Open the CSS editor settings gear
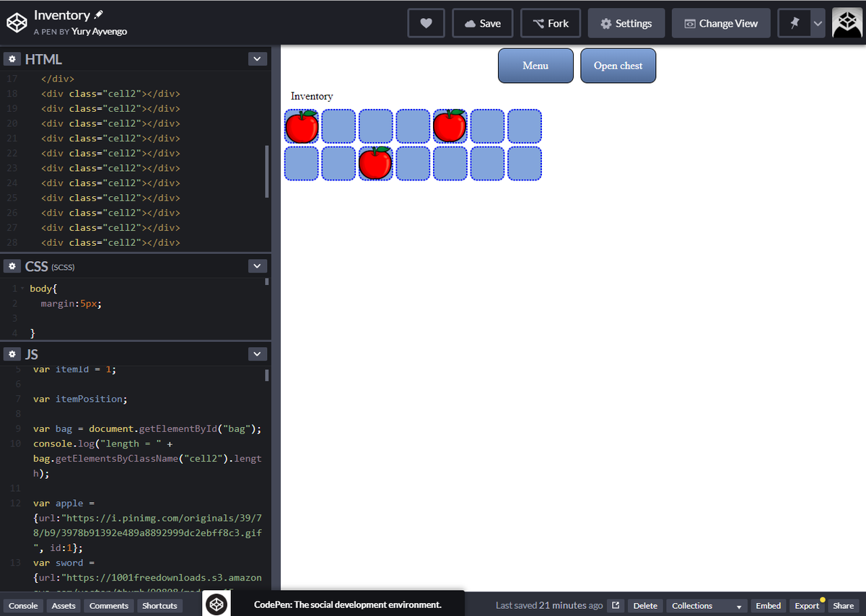 click(12, 266)
